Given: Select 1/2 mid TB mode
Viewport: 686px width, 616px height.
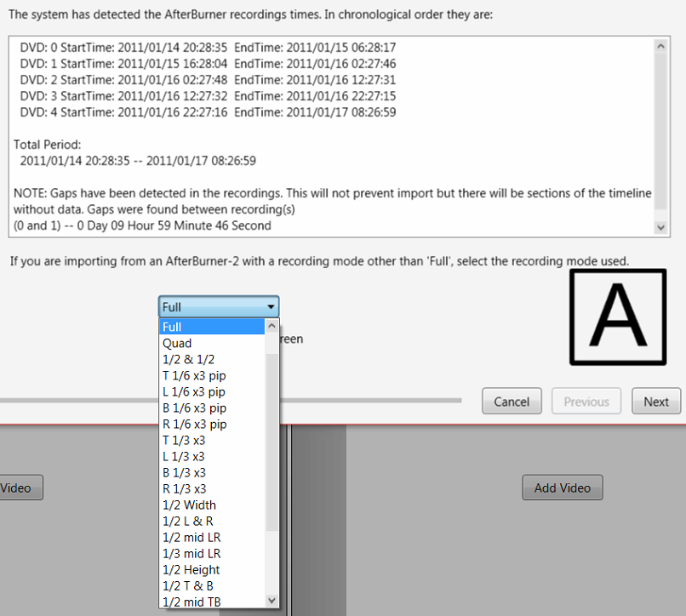Looking at the screenshot, I should [212, 602].
